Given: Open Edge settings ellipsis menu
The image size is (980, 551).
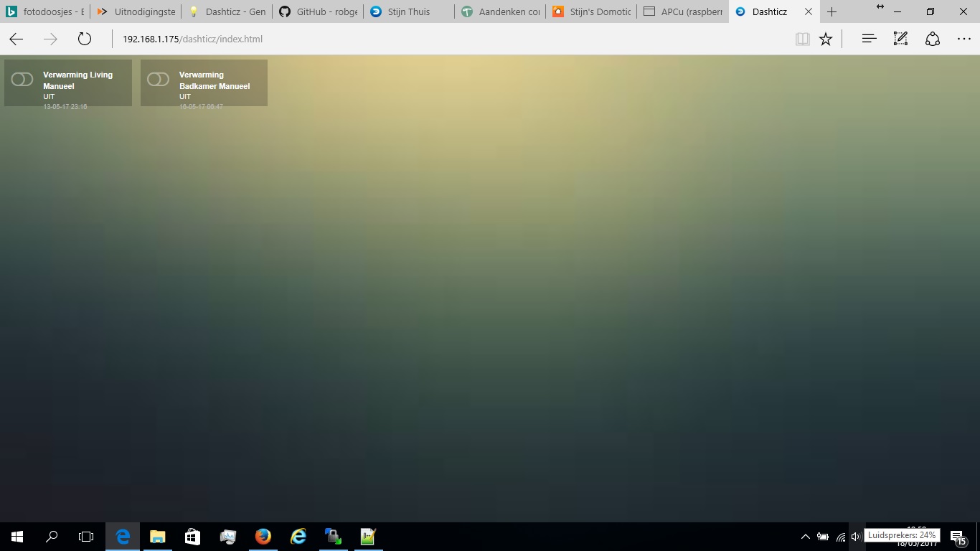Looking at the screenshot, I should pyautogui.click(x=964, y=39).
